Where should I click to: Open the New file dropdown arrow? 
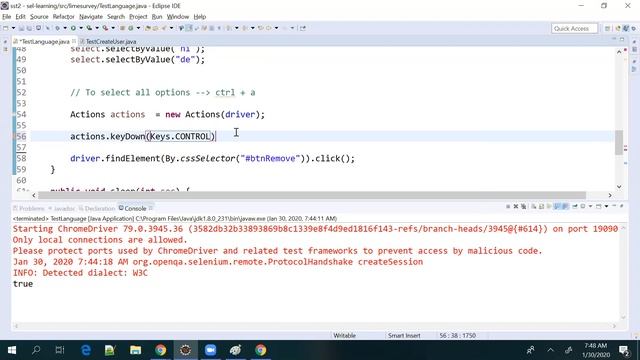coord(13,28)
